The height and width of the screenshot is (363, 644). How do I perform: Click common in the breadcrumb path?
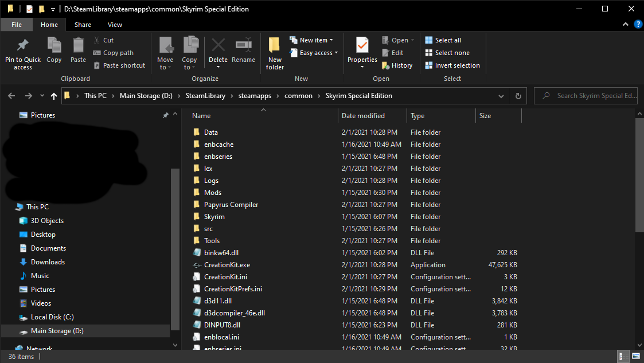298,96
